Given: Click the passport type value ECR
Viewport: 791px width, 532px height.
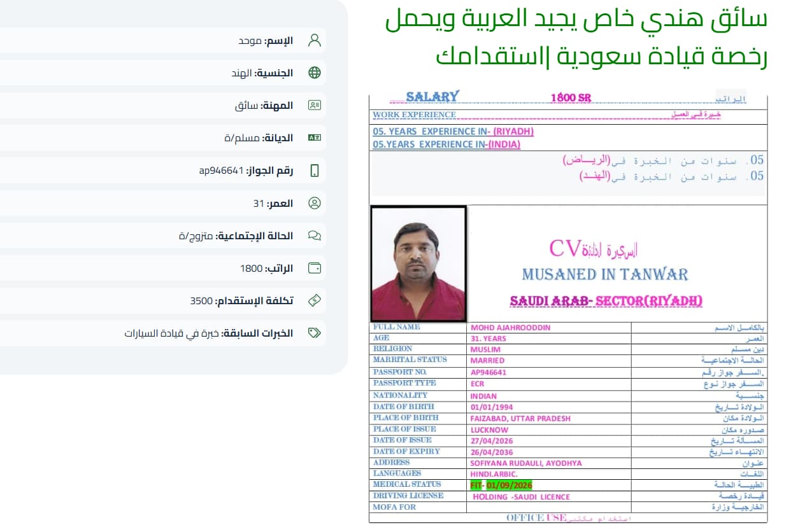Looking at the screenshot, I should point(477,384).
